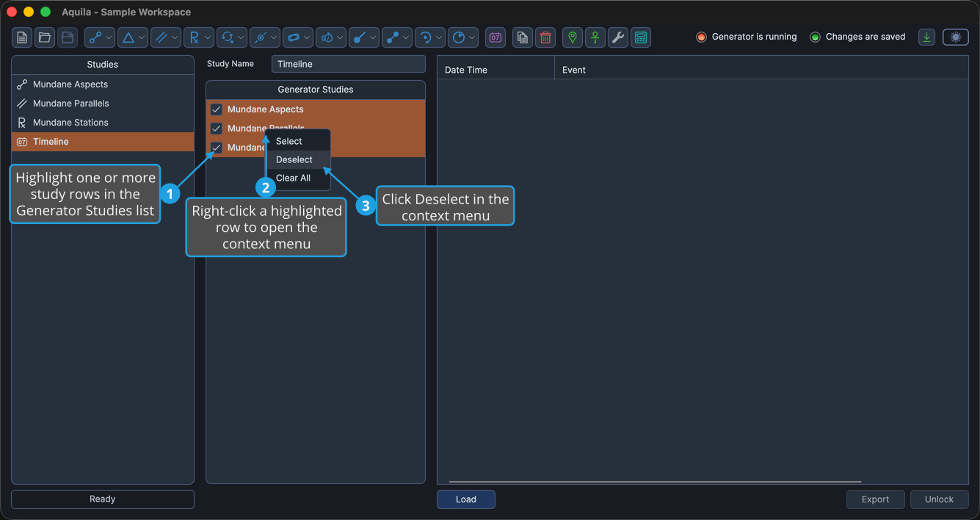
Task: Focus the Study Name input field
Action: pyautogui.click(x=349, y=64)
